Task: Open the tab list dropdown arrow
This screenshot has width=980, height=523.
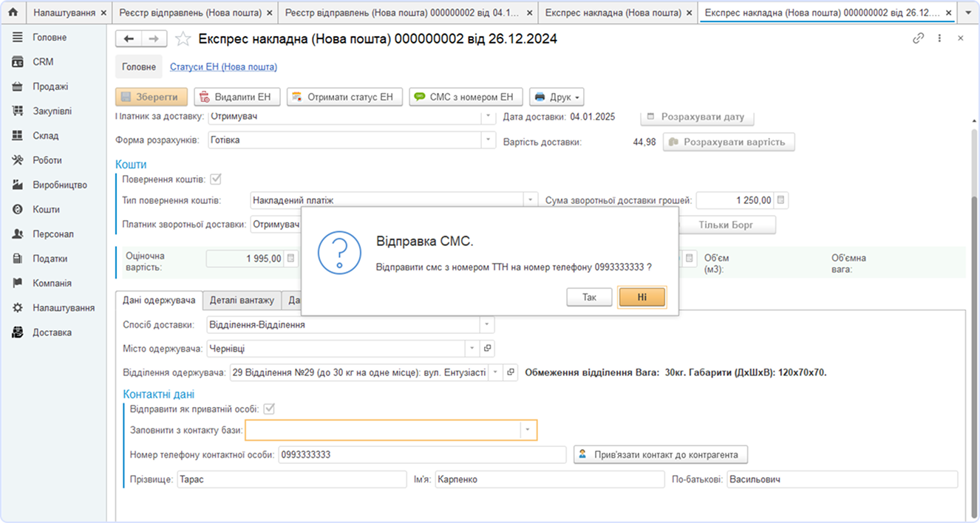Action: (969, 13)
